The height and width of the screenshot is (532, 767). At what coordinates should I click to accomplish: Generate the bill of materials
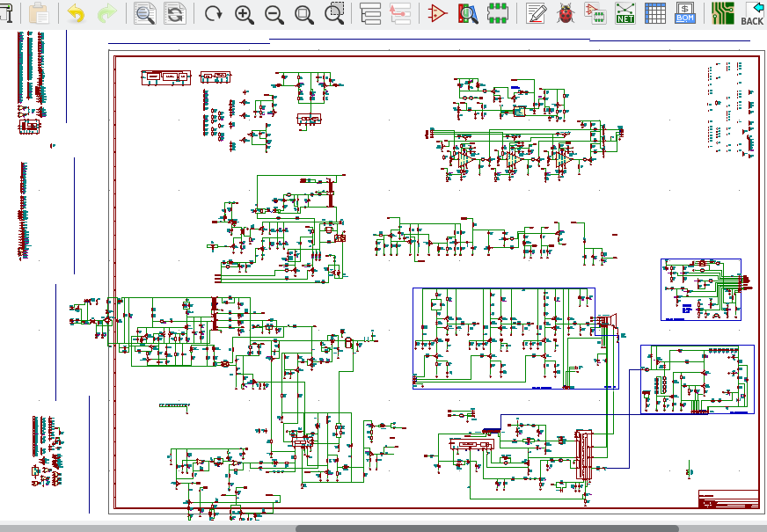pos(685,13)
